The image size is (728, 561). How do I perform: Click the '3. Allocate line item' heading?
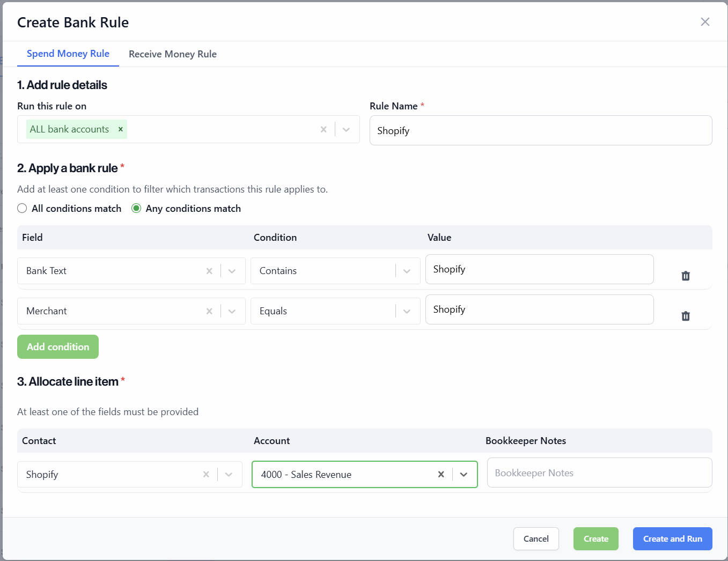point(68,381)
